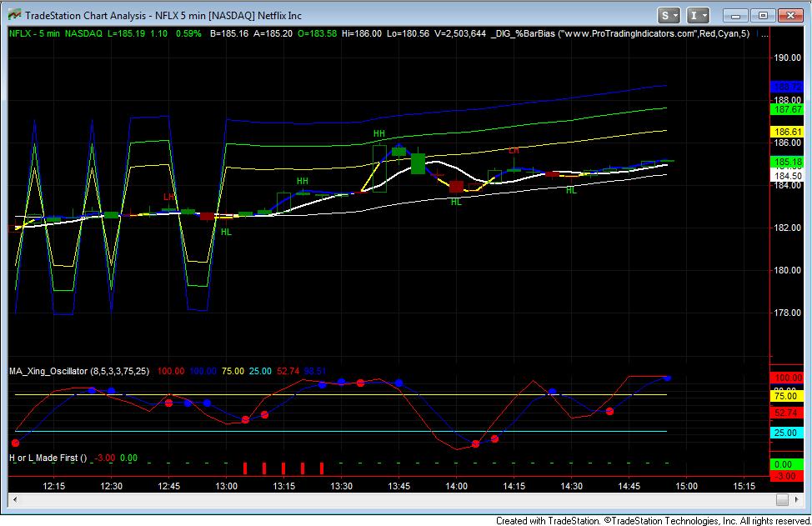Click the 180.00 price axis label
The height and width of the screenshot is (526, 812).
[787, 270]
